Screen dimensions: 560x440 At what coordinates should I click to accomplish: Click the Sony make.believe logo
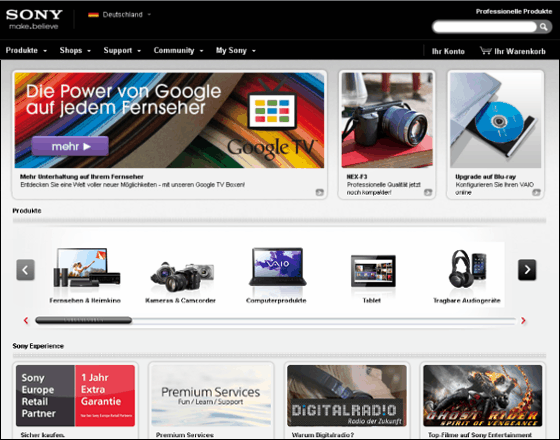pyautogui.click(x=34, y=19)
